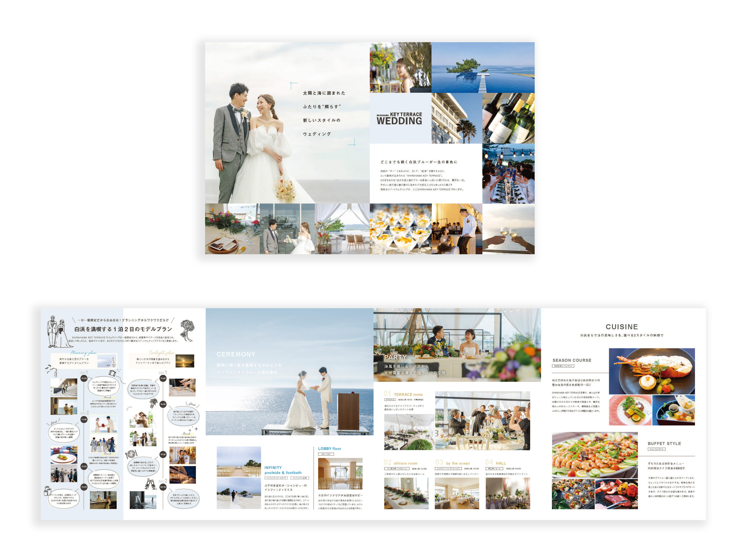This screenshot has height=560, width=749.
Task: Click the BBQ grill meat photo
Action: (x=616, y=494)
